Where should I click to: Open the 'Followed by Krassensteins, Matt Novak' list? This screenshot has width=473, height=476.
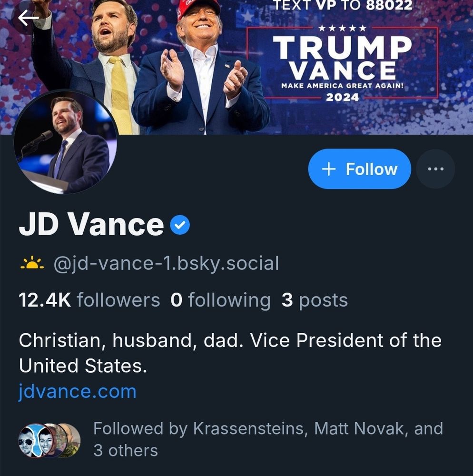coord(268,439)
